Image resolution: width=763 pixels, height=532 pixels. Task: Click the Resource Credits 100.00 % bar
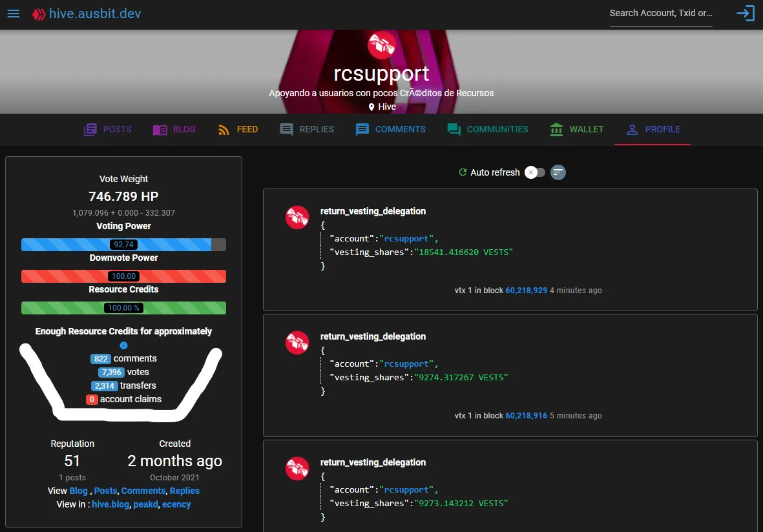[123, 308]
